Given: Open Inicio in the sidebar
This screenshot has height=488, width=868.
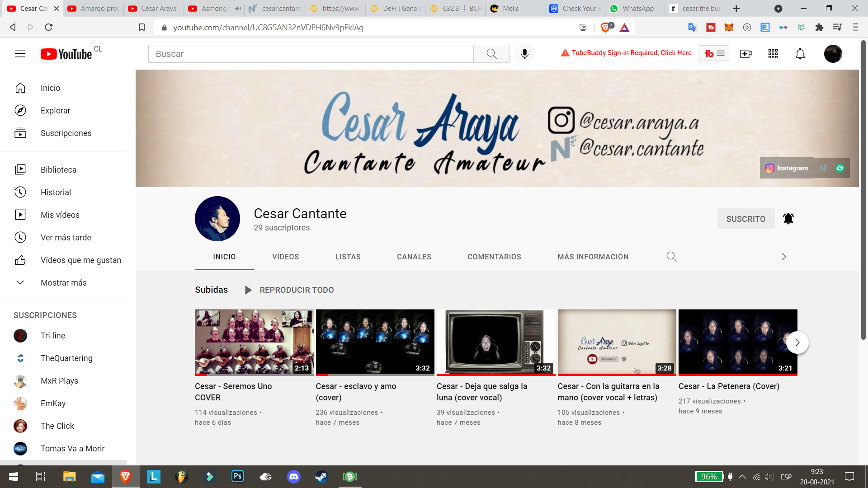Looking at the screenshot, I should click(x=63, y=88).
